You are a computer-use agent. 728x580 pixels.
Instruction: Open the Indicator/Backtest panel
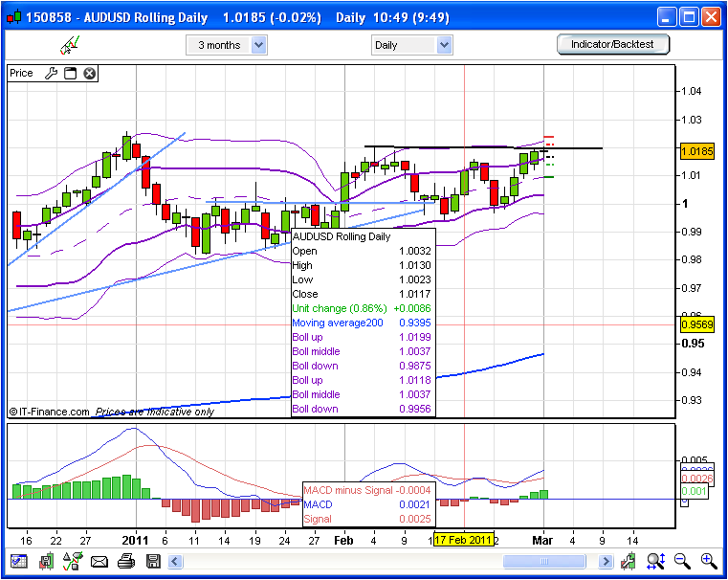pos(613,45)
